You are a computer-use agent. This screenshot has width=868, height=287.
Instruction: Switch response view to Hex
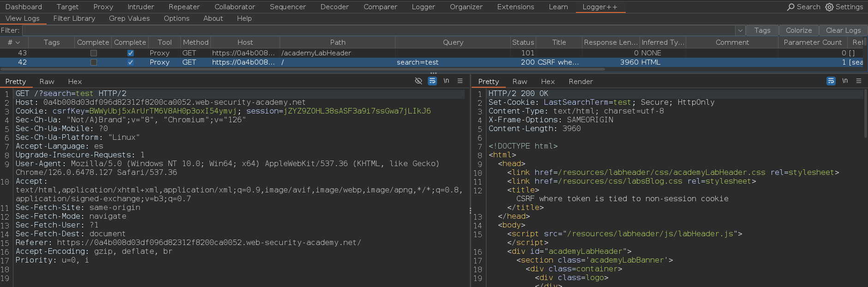pyautogui.click(x=548, y=82)
